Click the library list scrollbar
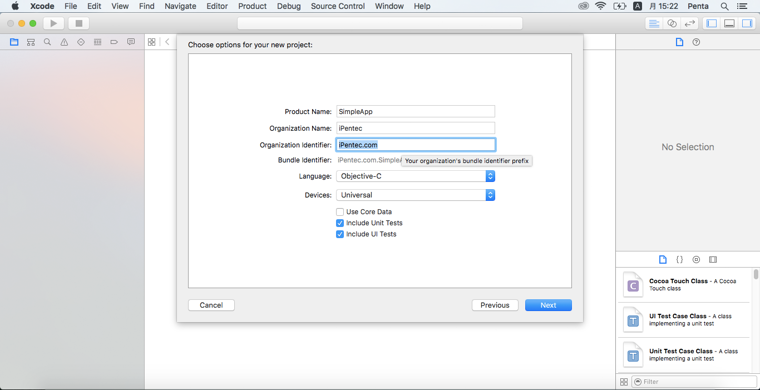Screen dimensions: 760x390 click(756, 274)
